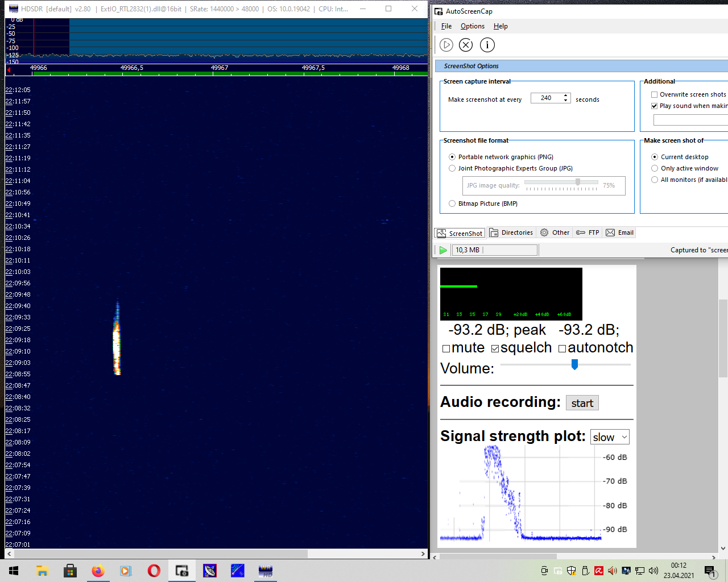Click the HDSDR title bar icon
728x582 pixels.
point(14,9)
